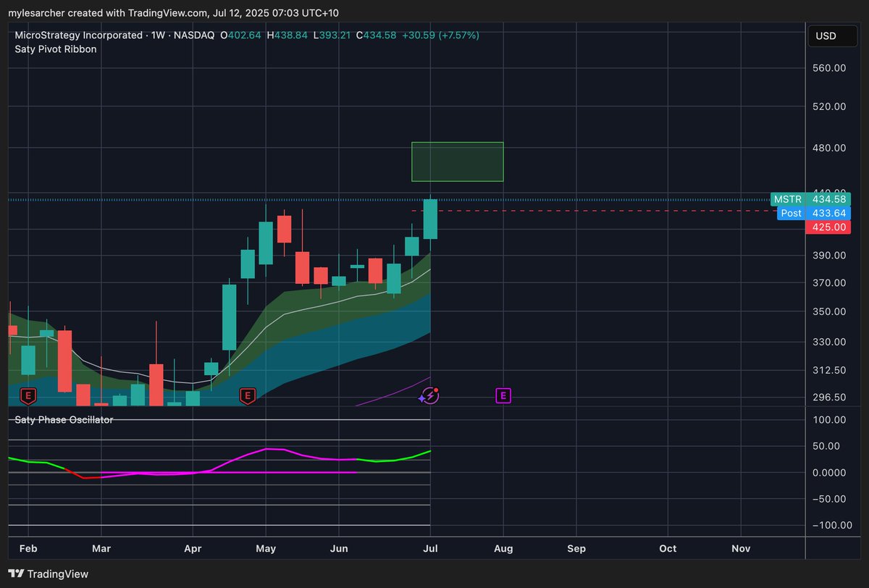869x588 pixels.
Task: Click the red earnings E marker near May
Action: tap(248, 395)
